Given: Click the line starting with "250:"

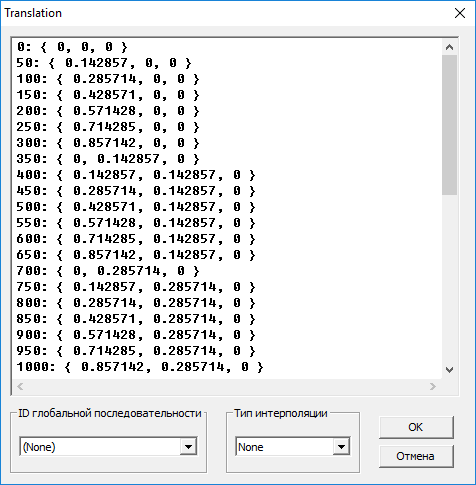Looking at the screenshot, I should tap(108, 127).
